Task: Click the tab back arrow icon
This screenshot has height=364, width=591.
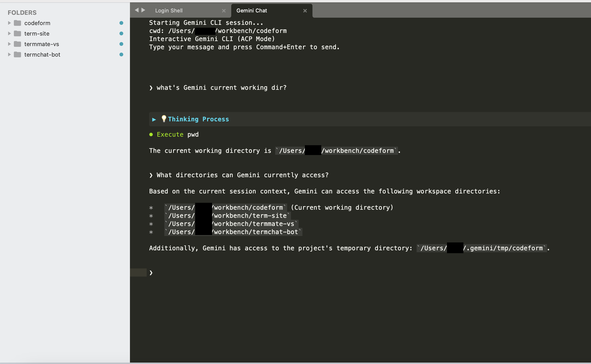Action: (137, 10)
